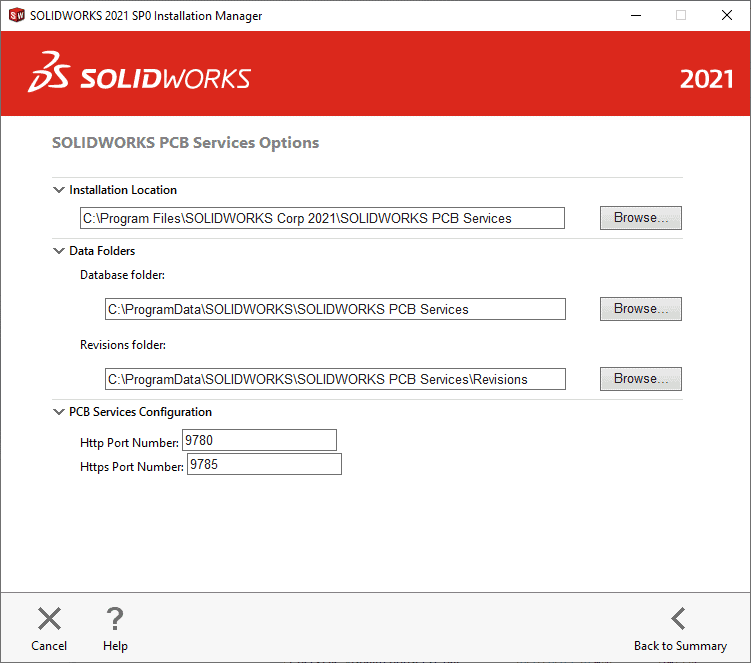Collapse the Installation Location section

[58, 190]
